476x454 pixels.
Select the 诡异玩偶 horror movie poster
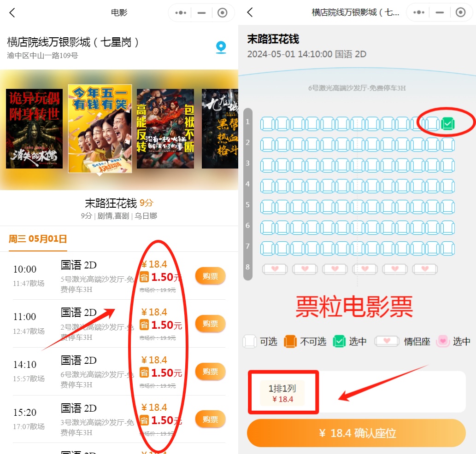click(34, 128)
